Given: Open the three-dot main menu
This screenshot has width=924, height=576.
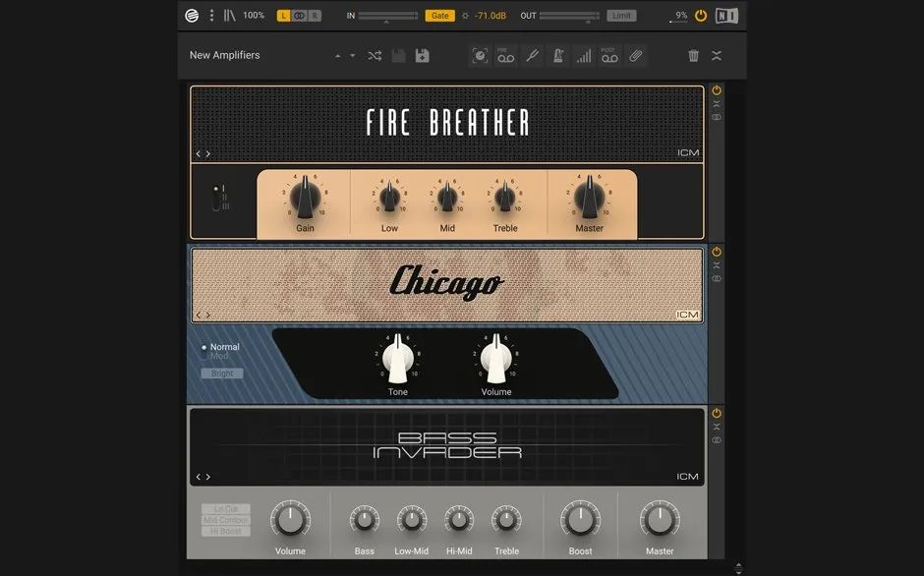Looking at the screenshot, I should [x=211, y=16].
